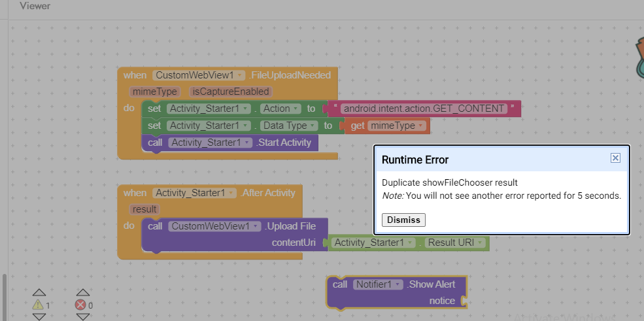The height and width of the screenshot is (321, 644).
Task: Open CustomWebView1 dropdown in FileUploadNeeded event
Action: pyautogui.click(x=241, y=75)
